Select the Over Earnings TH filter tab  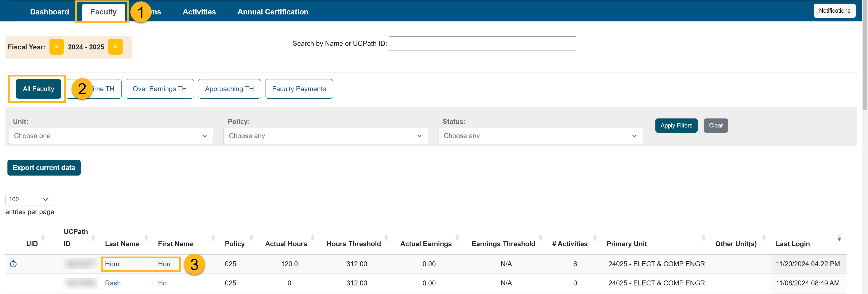[160, 88]
